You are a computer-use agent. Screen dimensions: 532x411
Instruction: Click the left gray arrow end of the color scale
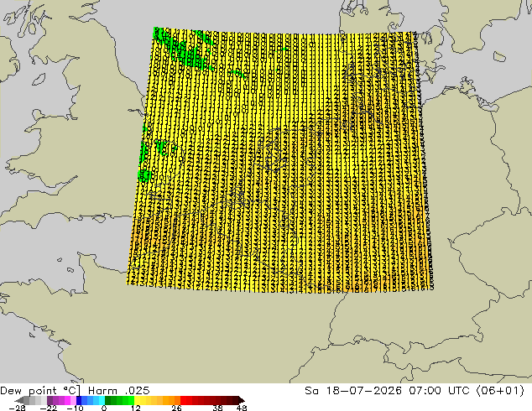pos(18,400)
